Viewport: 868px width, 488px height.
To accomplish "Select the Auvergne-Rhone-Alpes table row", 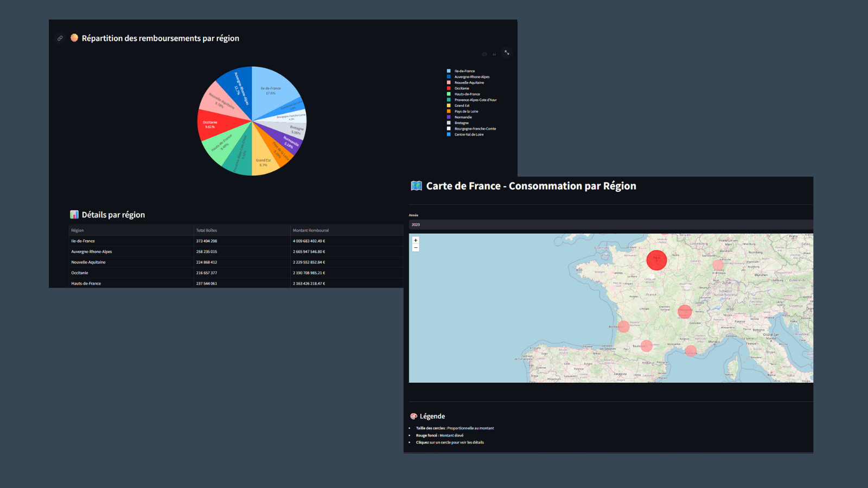I will pos(92,252).
